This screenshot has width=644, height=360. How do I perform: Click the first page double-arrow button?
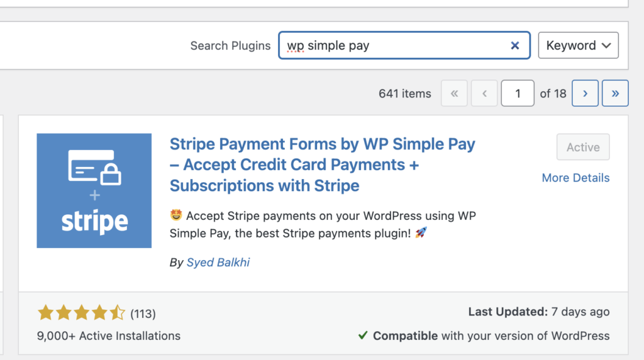point(454,94)
